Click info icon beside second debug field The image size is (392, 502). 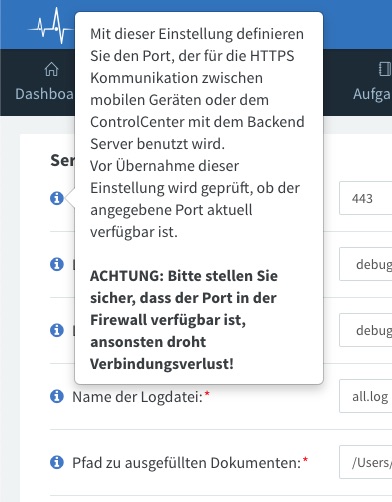[x=57, y=330]
